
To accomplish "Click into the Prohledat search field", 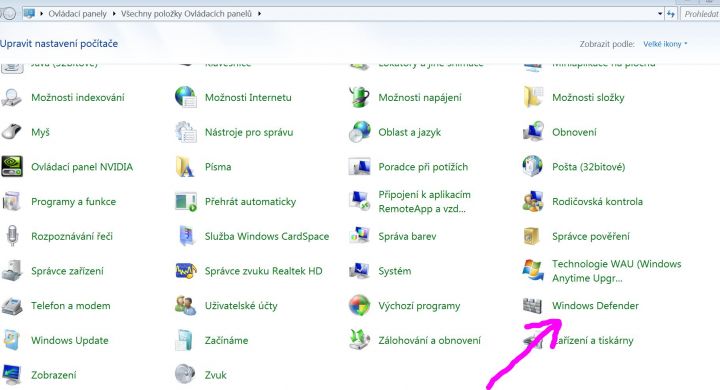I will [700, 14].
